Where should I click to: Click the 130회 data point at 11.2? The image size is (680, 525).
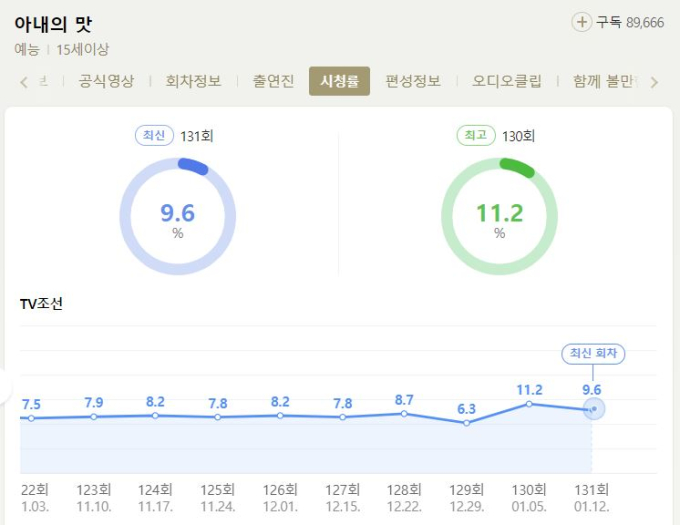coord(529,404)
